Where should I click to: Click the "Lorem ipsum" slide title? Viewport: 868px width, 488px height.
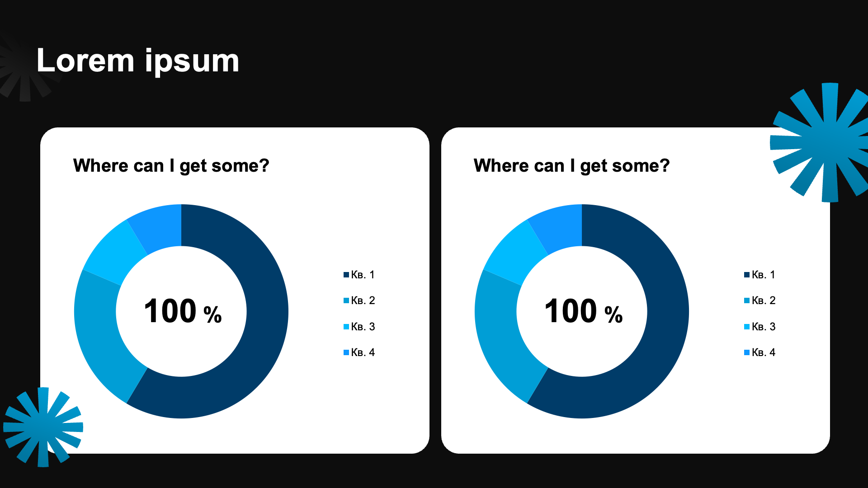[137, 61]
